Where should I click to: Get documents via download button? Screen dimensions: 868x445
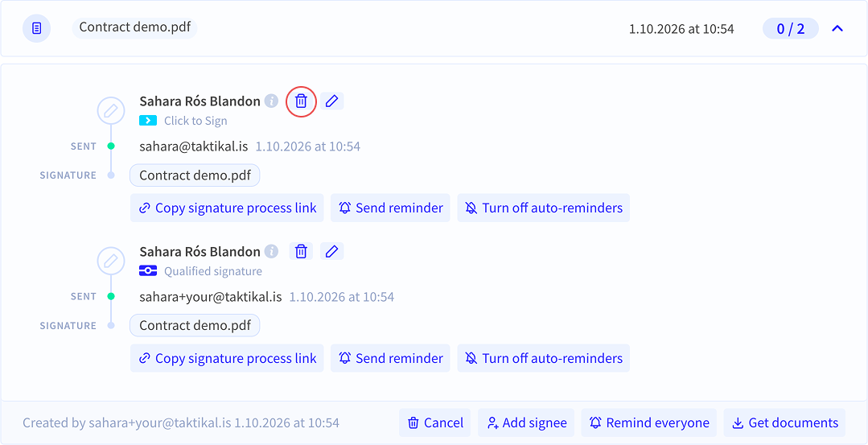pos(785,422)
